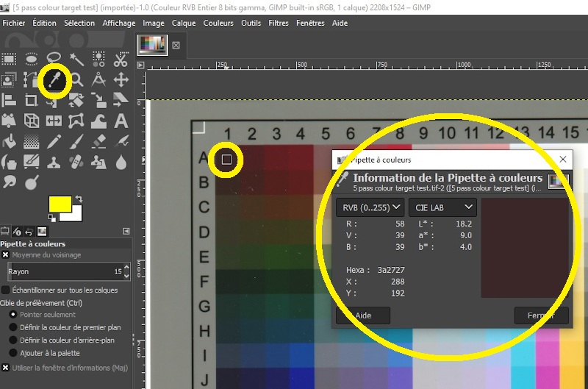588x389 pixels.
Task: Disable the Moyenne du voisinage checkbox
Action: coord(6,255)
